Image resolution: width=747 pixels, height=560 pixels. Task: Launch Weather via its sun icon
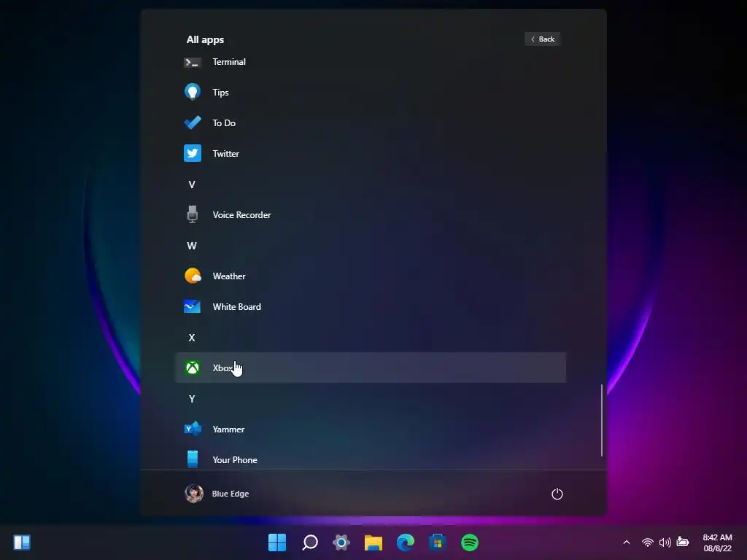193,276
